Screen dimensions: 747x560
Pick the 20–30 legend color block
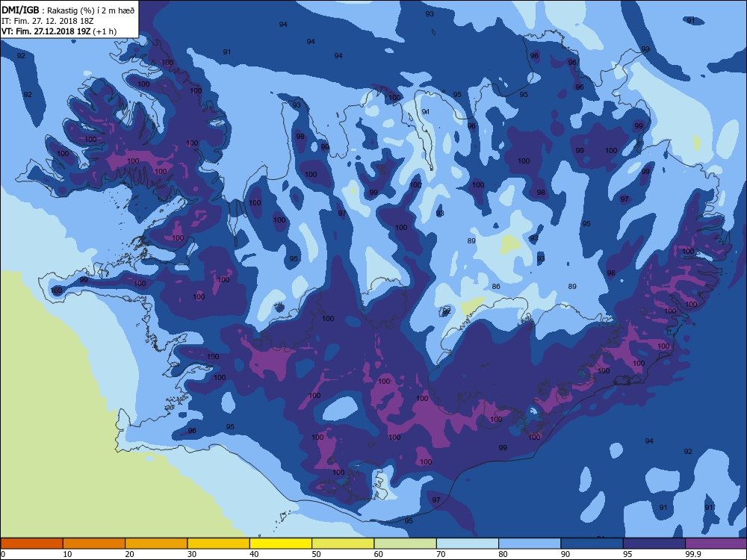click(x=156, y=544)
